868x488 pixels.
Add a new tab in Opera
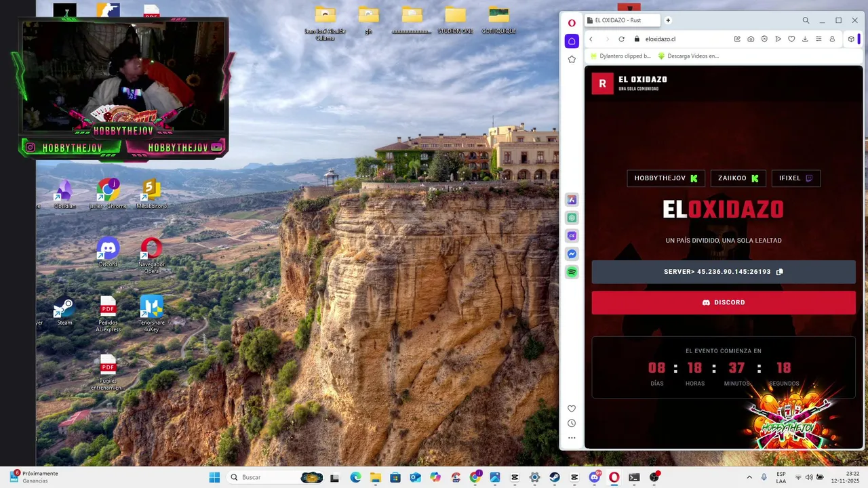668,20
